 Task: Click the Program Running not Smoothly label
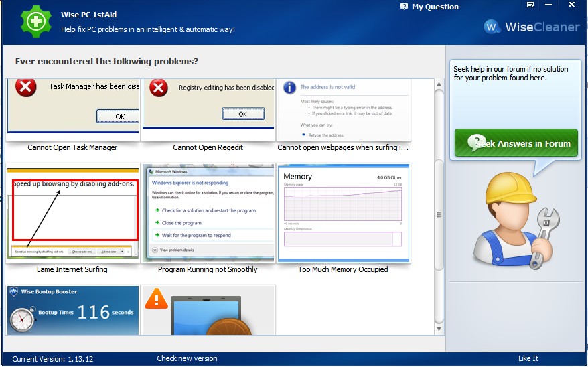coord(208,269)
